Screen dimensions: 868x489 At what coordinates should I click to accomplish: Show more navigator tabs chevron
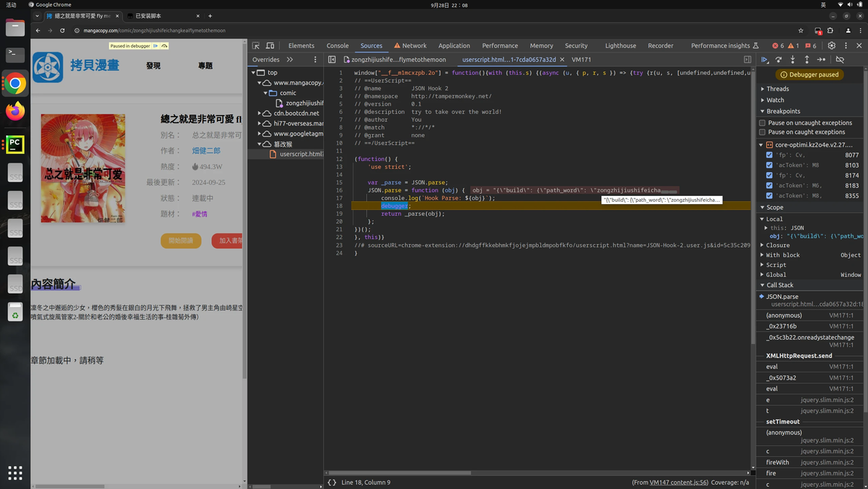point(290,59)
